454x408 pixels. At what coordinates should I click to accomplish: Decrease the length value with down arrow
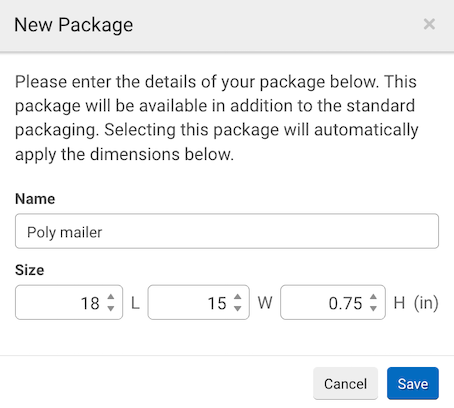111,308
